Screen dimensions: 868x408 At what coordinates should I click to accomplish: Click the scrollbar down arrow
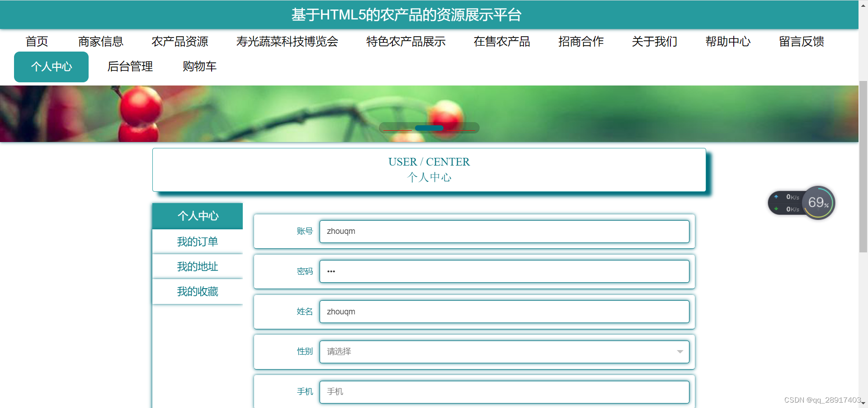pyautogui.click(x=863, y=403)
